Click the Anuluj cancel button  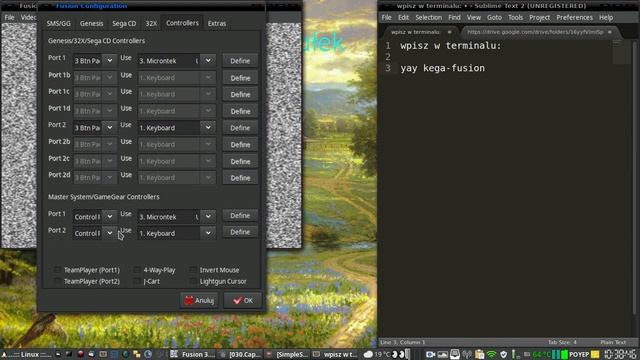(199, 300)
